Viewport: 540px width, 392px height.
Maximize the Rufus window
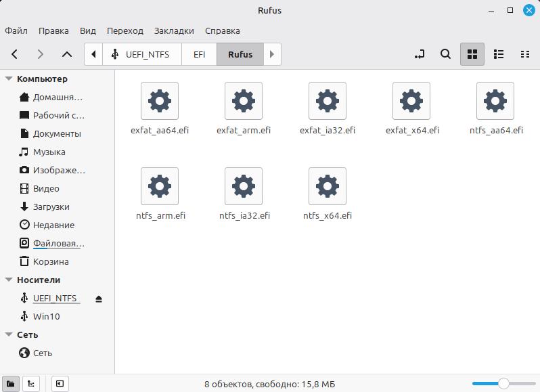510,10
